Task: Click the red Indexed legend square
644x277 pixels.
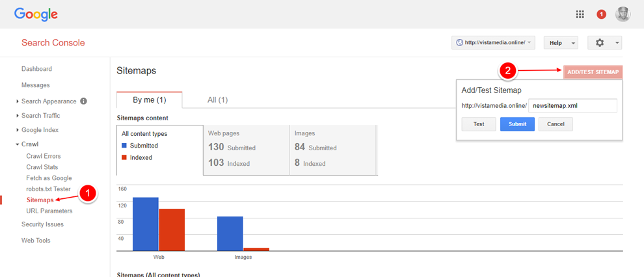Action: [x=124, y=157]
